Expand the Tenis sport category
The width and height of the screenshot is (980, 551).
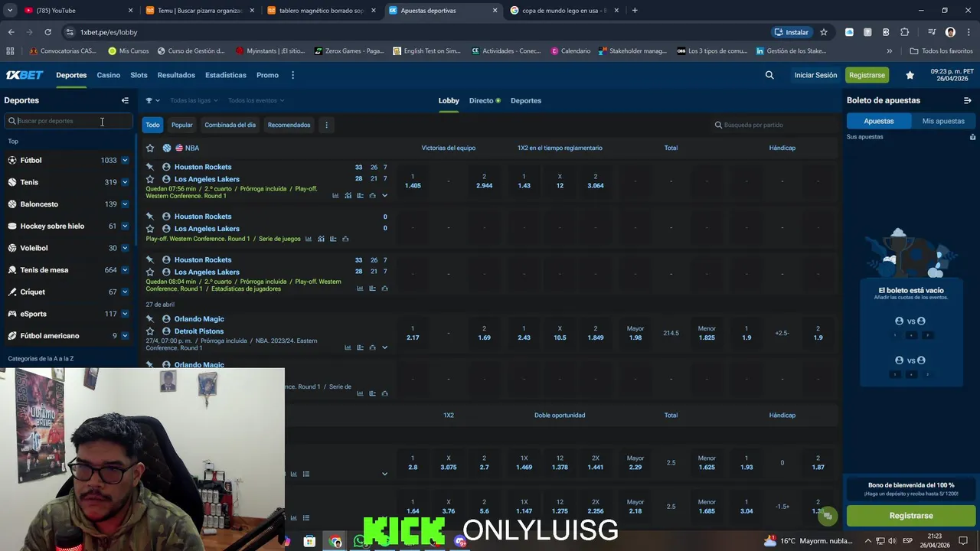(125, 182)
